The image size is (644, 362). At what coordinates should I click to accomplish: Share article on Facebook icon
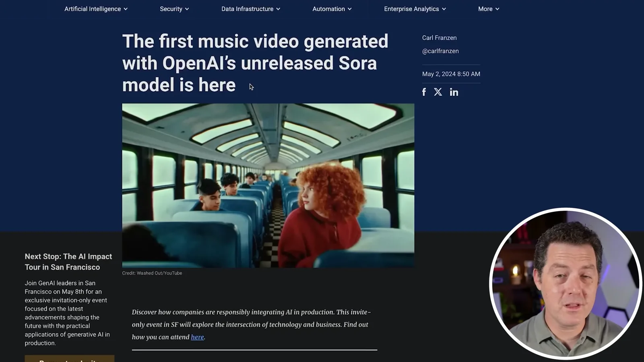coord(424,92)
